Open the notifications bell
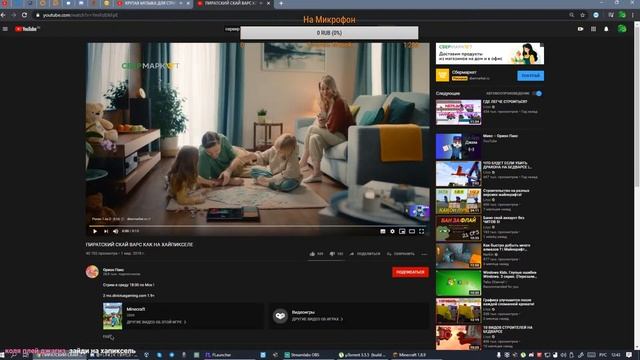640x360 pixels. click(x=606, y=29)
